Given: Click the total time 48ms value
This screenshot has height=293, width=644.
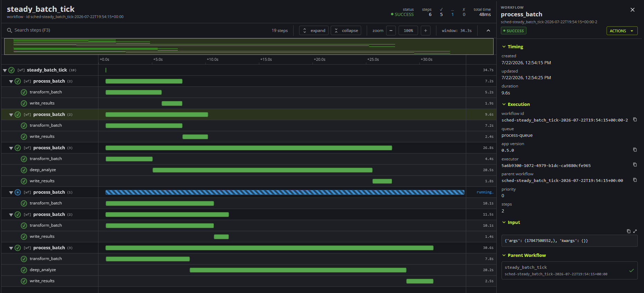Looking at the screenshot, I should pos(485,15).
